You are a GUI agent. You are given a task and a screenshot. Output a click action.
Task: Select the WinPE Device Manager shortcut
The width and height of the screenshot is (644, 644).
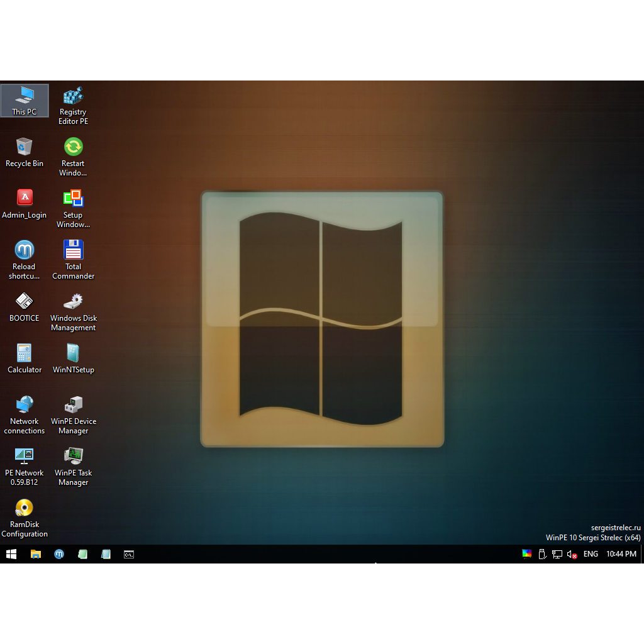tap(73, 415)
